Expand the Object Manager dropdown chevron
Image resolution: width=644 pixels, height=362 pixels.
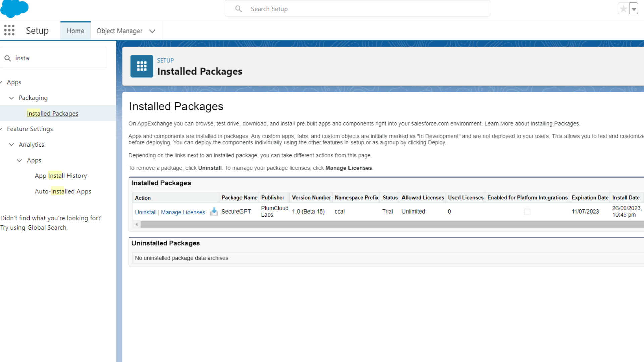[x=152, y=31]
